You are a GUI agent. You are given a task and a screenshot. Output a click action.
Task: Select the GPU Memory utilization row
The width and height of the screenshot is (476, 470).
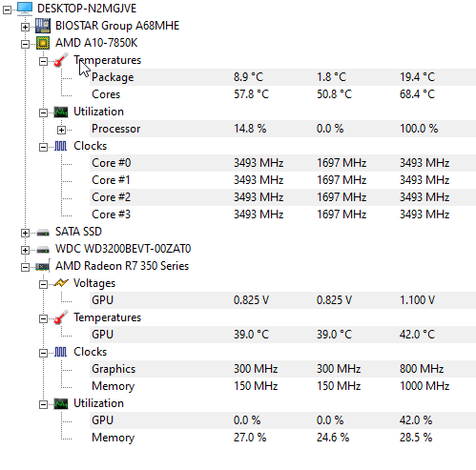point(282,438)
